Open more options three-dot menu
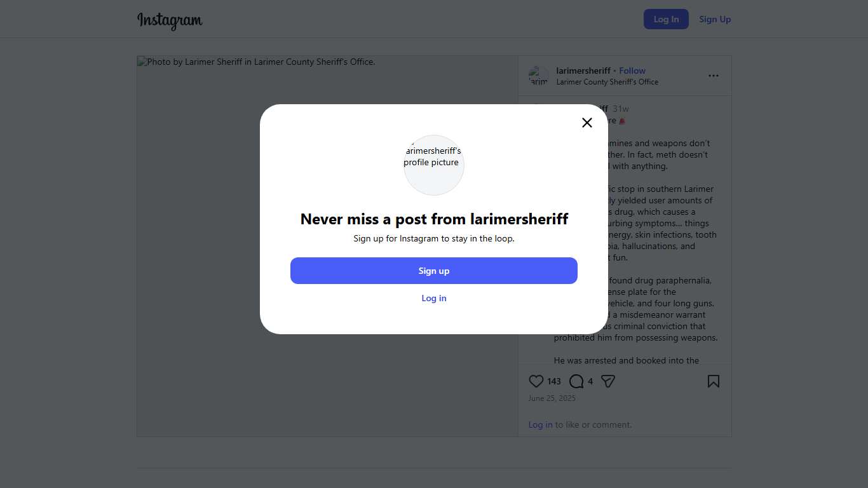Screen dimensions: 868x488 coord(714,76)
